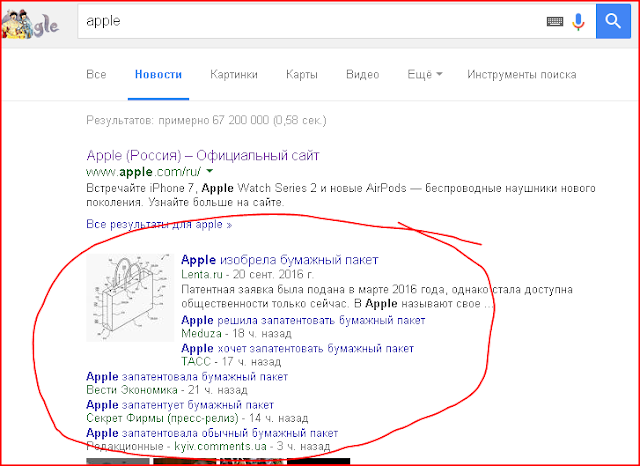This screenshot has width=640, height=466.
Task: Start voice search with the microphone icon
Action: (578, 21)
